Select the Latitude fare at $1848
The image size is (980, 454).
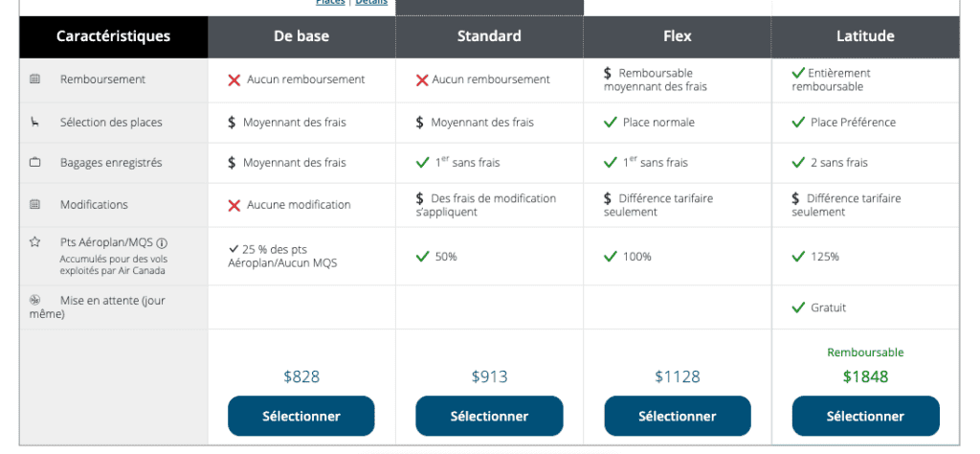coord(865,416)
